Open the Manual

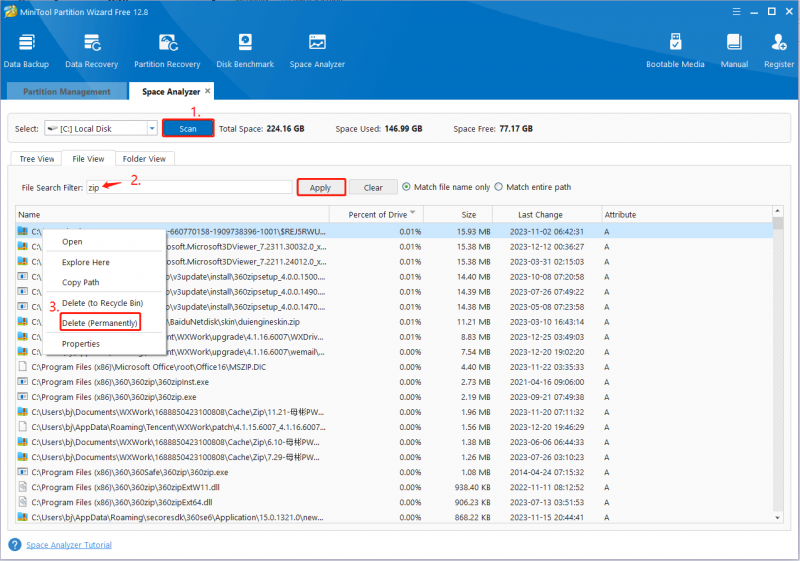(x=734, y=50)
